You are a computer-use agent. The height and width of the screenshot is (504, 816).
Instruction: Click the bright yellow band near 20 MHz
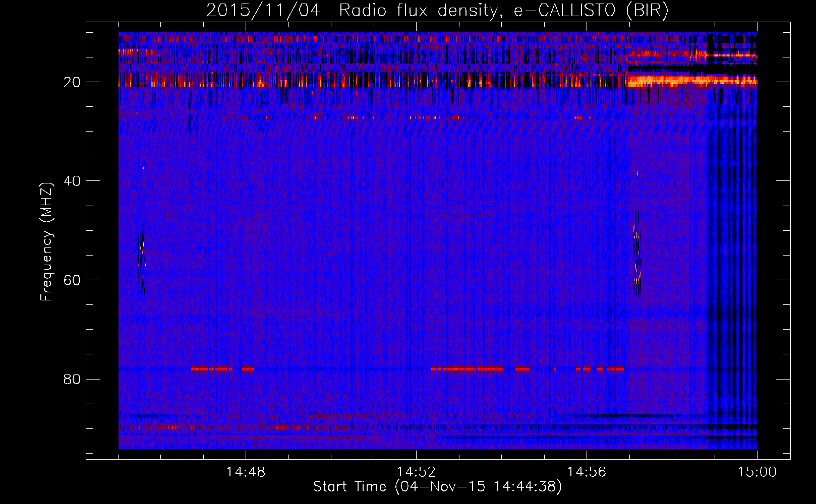(x=691, y=80)
